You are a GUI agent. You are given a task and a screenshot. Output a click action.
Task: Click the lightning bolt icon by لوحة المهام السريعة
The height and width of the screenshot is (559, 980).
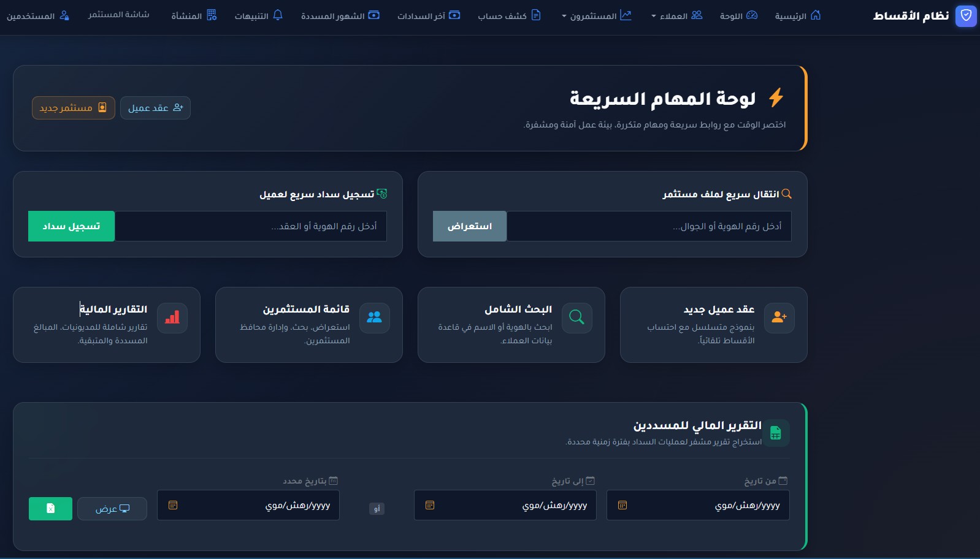point(776,97)
